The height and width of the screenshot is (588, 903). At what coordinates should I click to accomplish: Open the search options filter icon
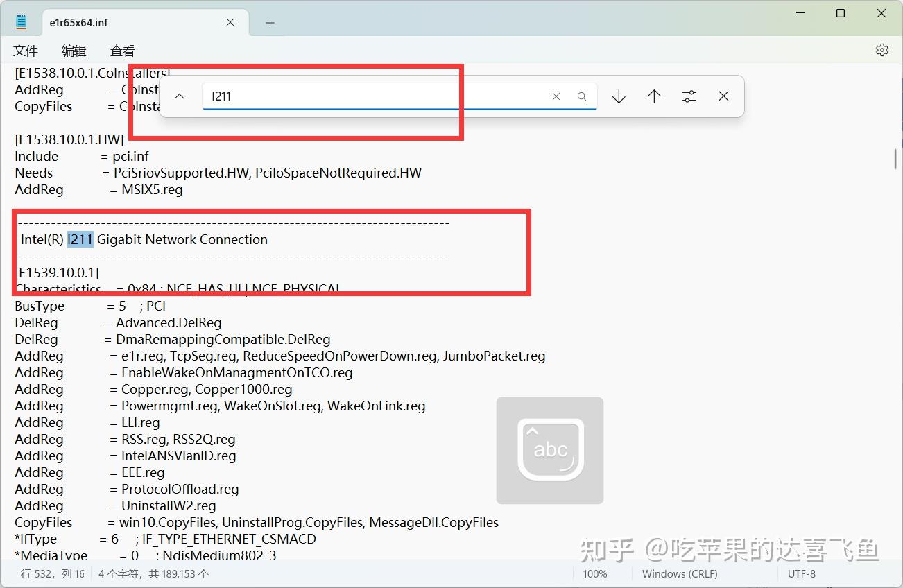689,96
